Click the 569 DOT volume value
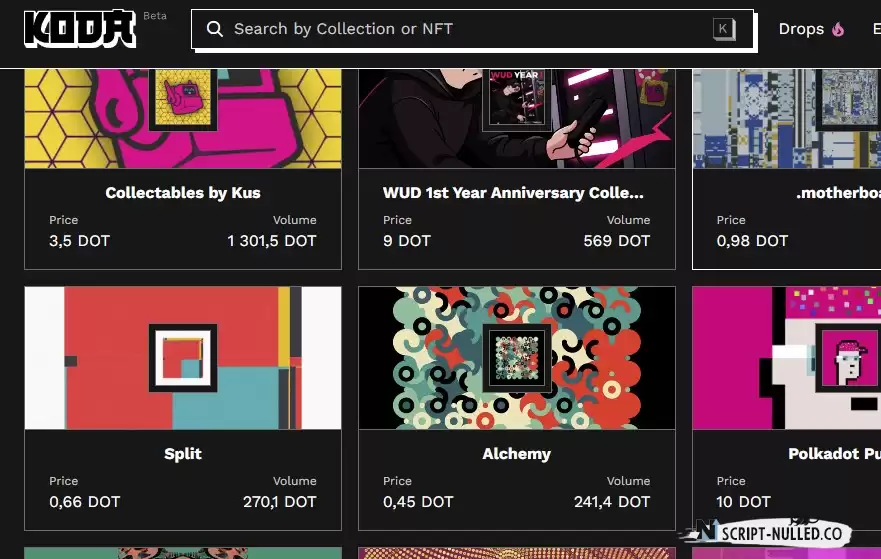Screen dimensions: 881x559 click(x=616, y=241)
